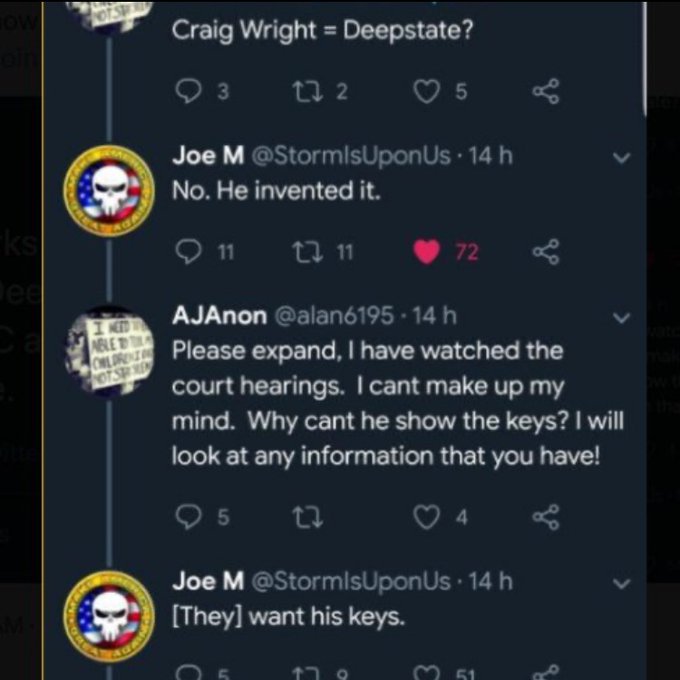Open the @alan6195 profile handle link

338,316
